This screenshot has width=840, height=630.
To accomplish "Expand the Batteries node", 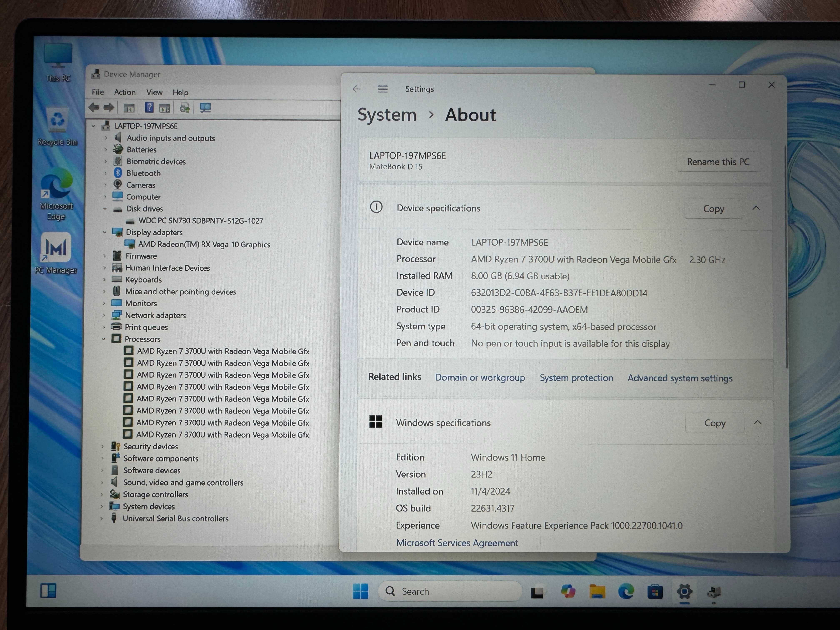I will click(106, 150).
